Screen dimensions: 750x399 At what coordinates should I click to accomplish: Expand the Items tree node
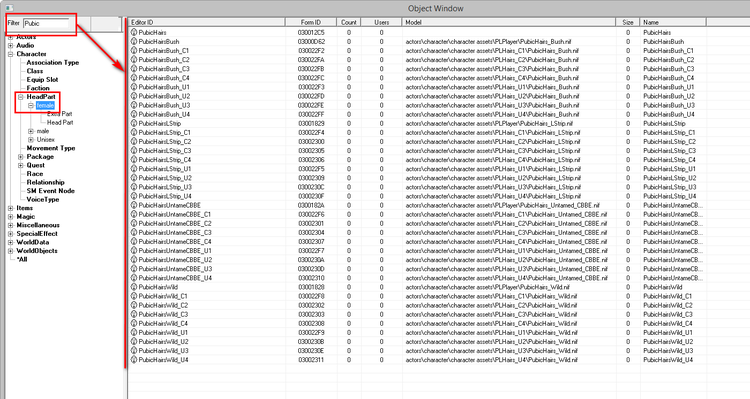[11, 208]
